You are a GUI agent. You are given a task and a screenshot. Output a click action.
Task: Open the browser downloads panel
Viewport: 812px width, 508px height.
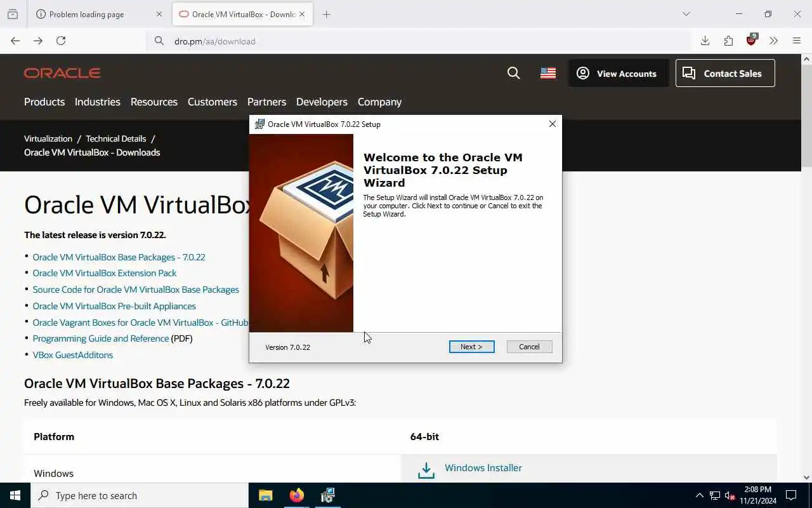point(705,41)
